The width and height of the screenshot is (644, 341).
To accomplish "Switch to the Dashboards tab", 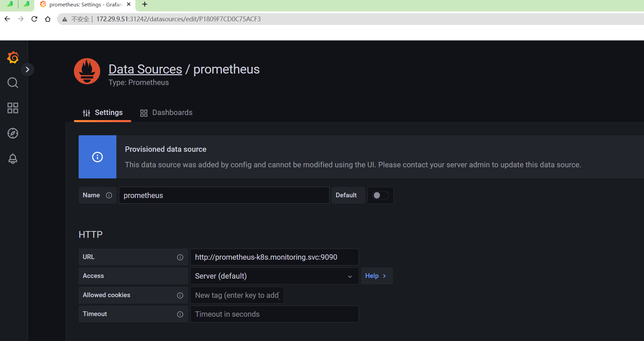I will [166, 113].
